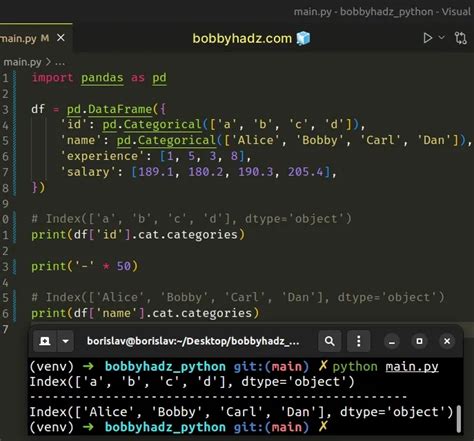
Task: Click the dashed separator line in terminal
Action: point(218,397)
